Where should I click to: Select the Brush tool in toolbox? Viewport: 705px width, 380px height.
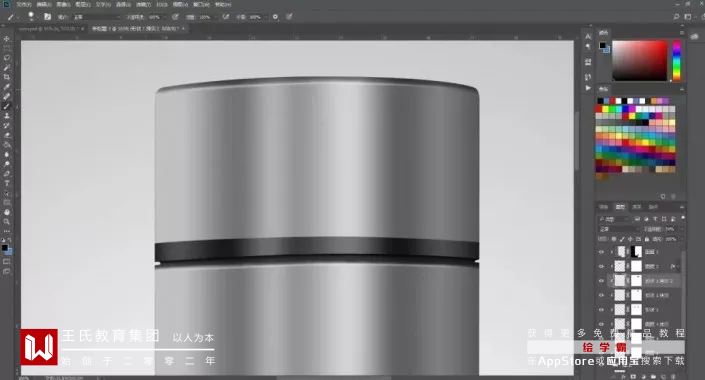point(7,106)
